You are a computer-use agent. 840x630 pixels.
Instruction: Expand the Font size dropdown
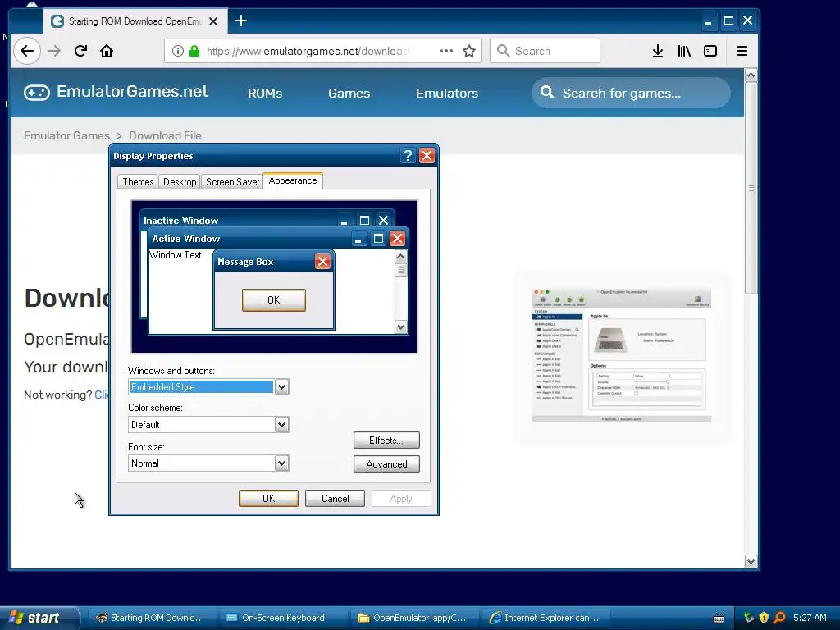pos(282,463)
